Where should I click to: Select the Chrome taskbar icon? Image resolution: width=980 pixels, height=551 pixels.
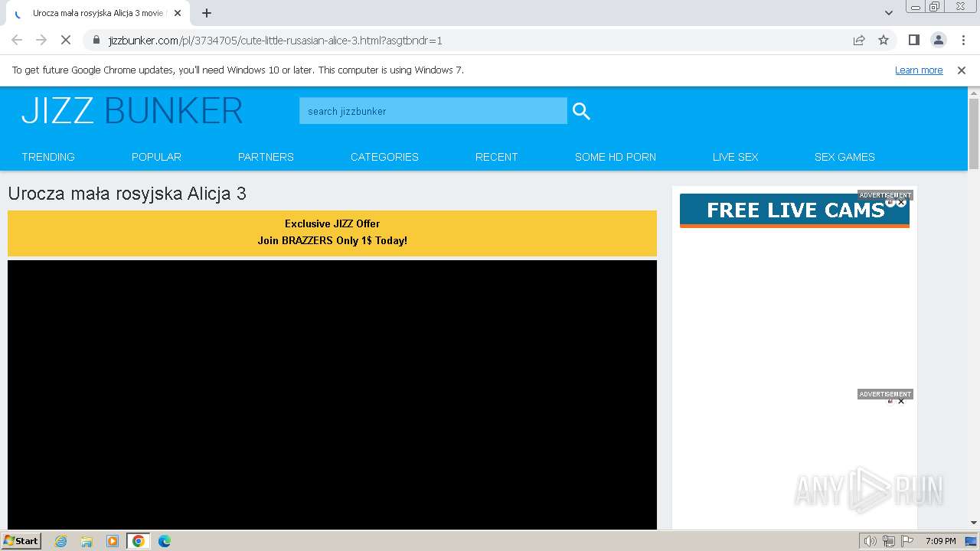pos(139,541)
